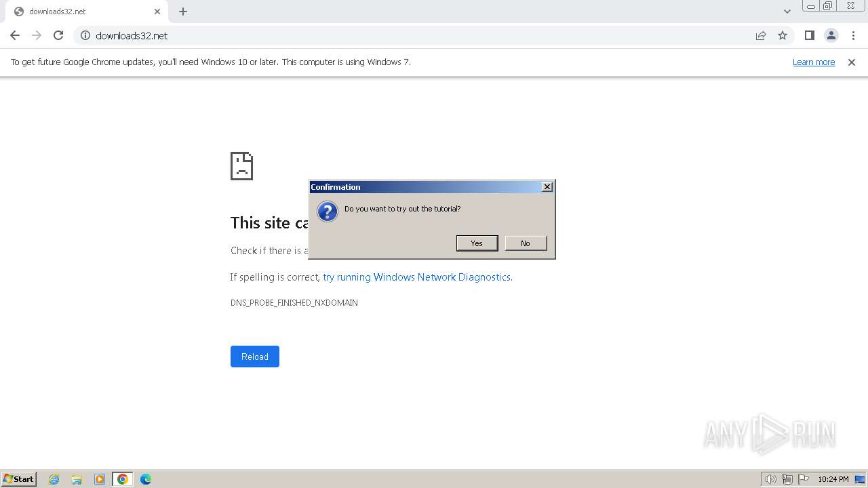Close the downloads32.net tab
This screenshot has width=868, height=488.
click(157, 12)
